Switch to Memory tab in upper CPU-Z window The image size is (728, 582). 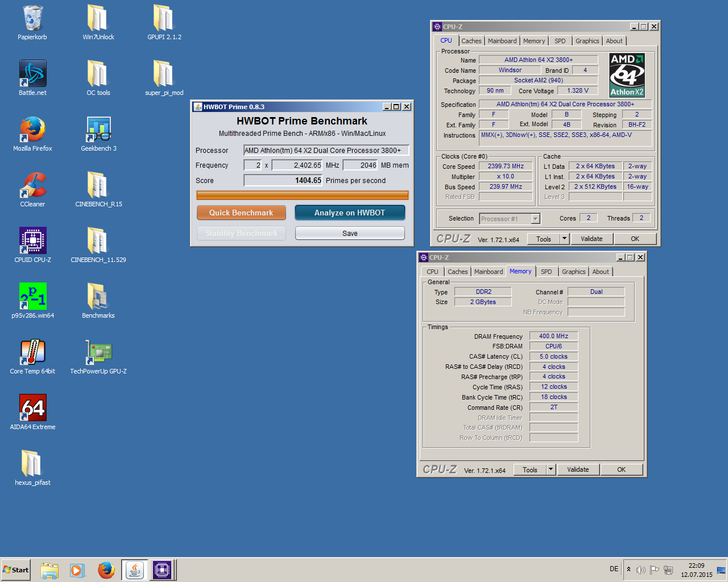pyautogui.click(x=534, y=41)
